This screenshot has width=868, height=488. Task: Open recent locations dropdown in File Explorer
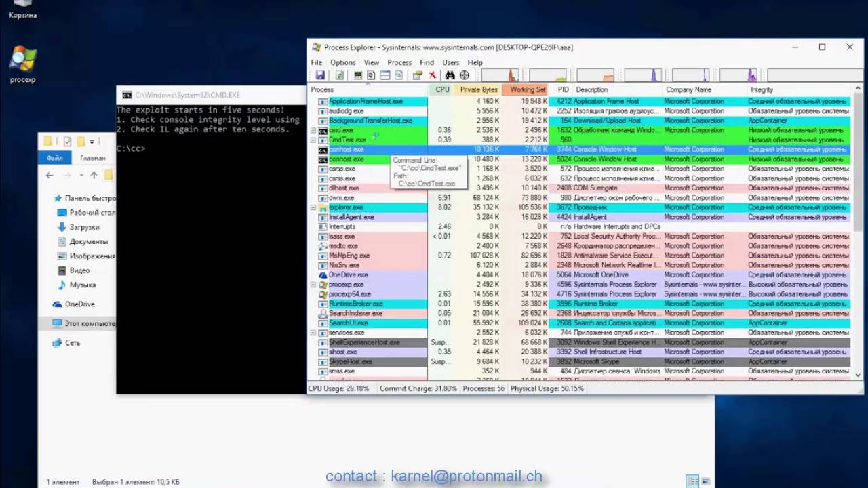click(81, 175)
